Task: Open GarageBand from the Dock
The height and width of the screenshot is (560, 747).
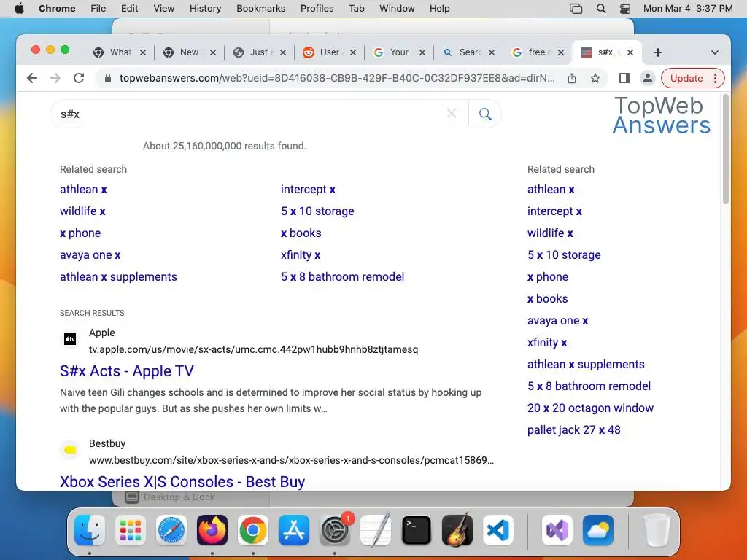Action: [x=457, y=530]
